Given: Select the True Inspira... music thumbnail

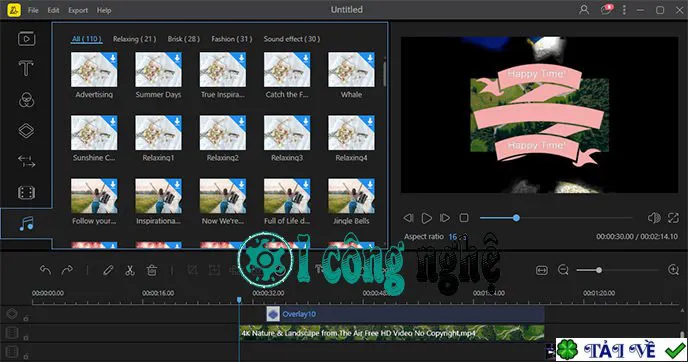Looking at the screenshot, I should pyautogui.click(x=222, y=69).
